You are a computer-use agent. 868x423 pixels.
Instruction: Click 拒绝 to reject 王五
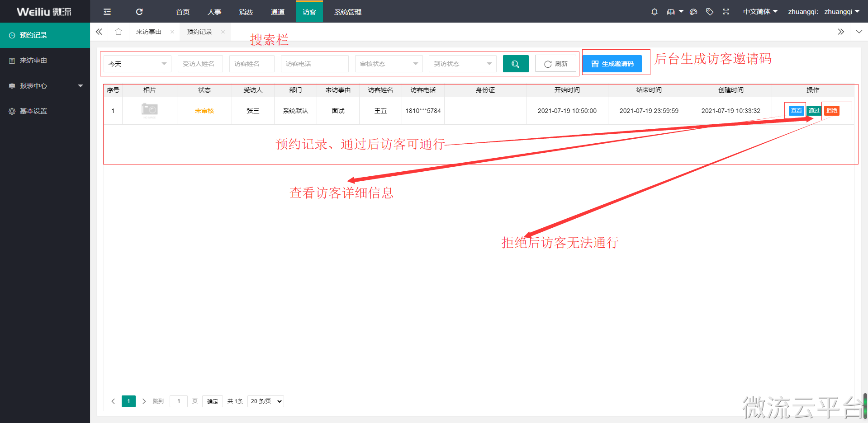pos(832,111)
